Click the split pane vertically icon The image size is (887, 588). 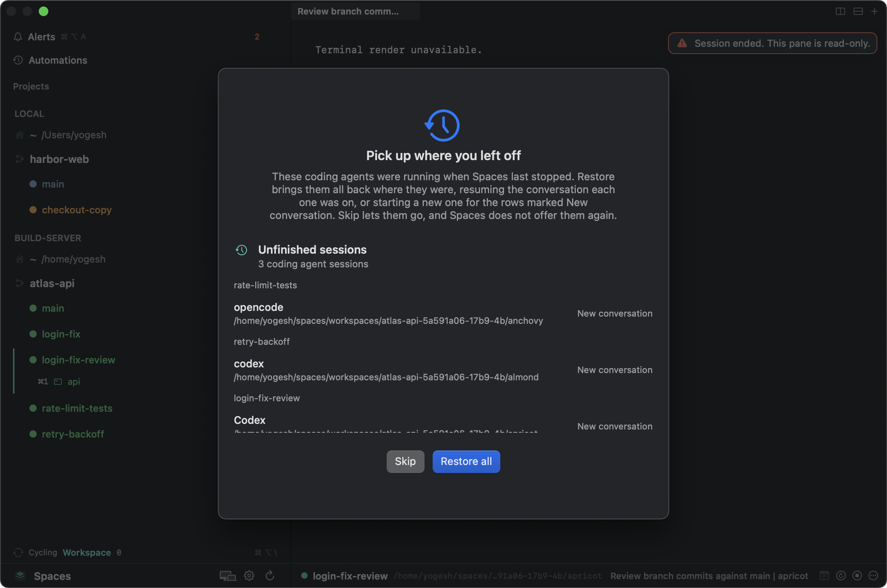840,11
